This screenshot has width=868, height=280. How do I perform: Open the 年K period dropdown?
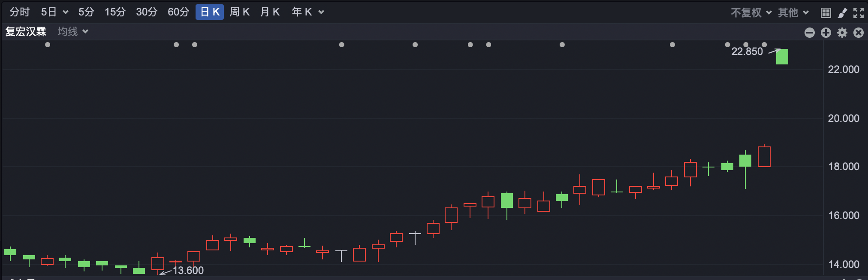coord(321,12)
